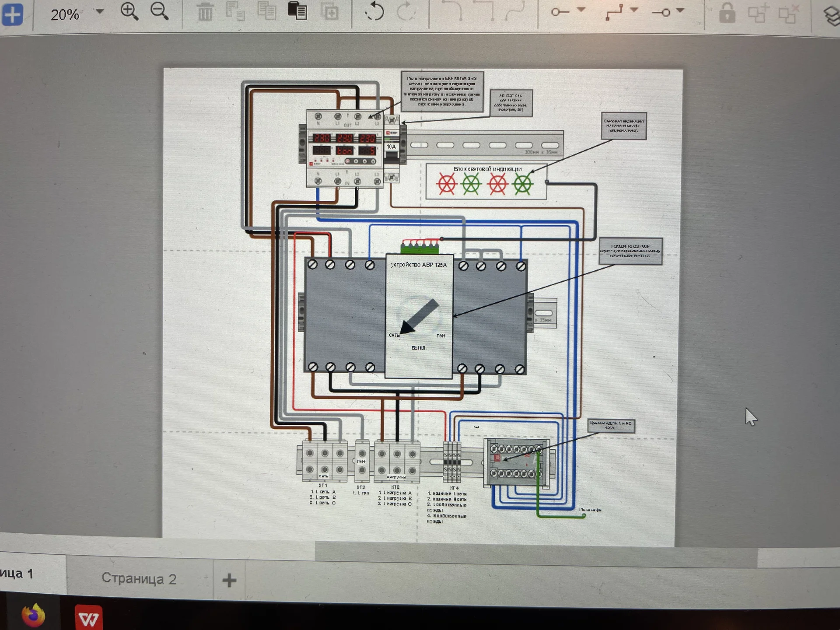Click the group shapes icon
Viewport: 840px width, 630px height.
click(758, 13)
